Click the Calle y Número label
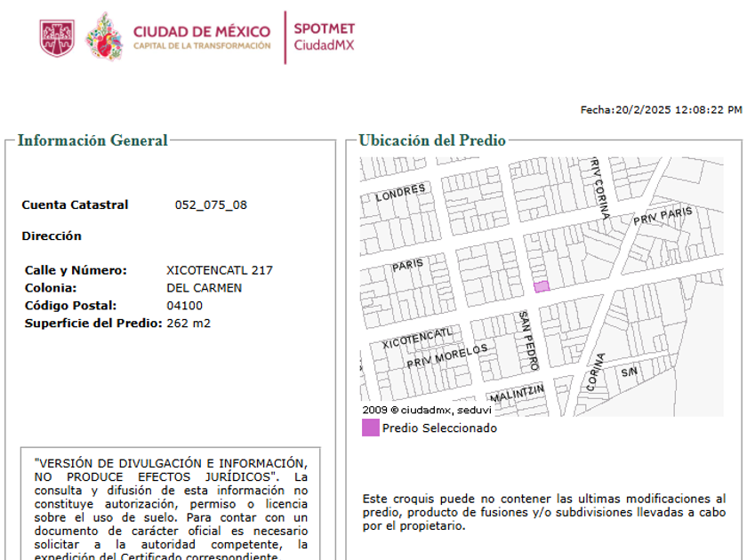 click(x=76, y=270)
